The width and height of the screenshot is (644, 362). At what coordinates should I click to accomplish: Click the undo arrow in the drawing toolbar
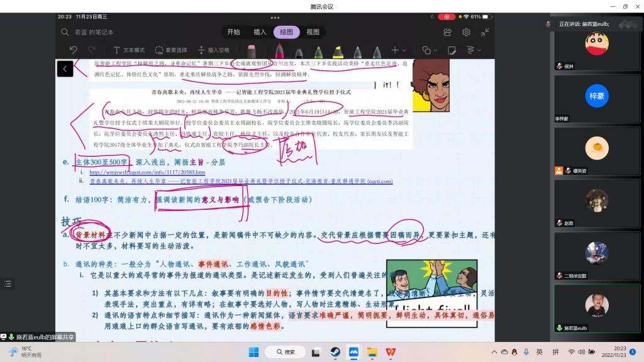[x=74, y=50]
